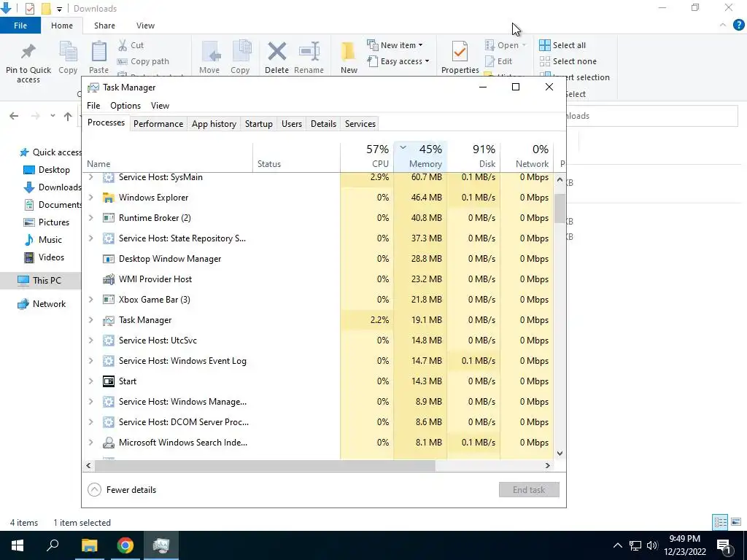
Task: Open the notification center icon in system tray
Action: pos(724,545)
